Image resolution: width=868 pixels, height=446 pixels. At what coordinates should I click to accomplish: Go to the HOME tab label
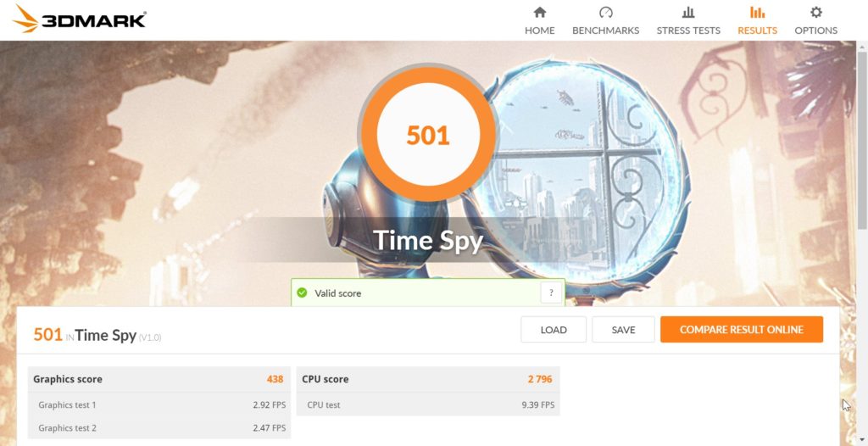(540, 31)
